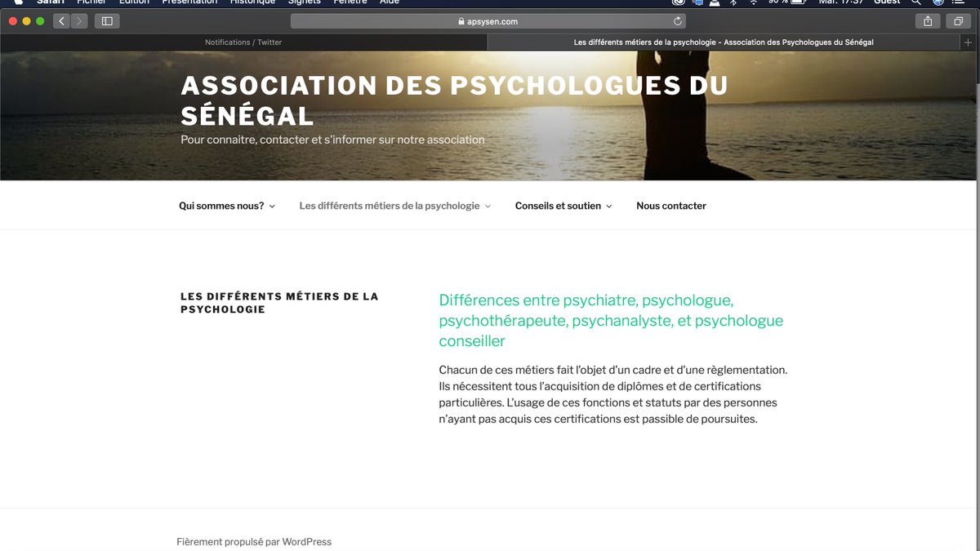Show all tabs overview icon

959,21
